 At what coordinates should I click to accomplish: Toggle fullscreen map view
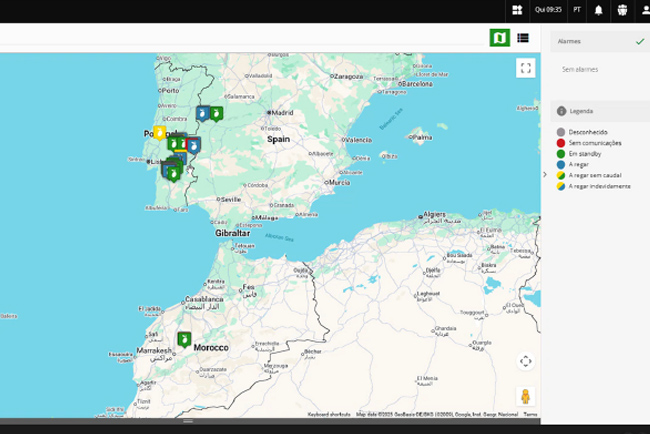click(526, 68)
